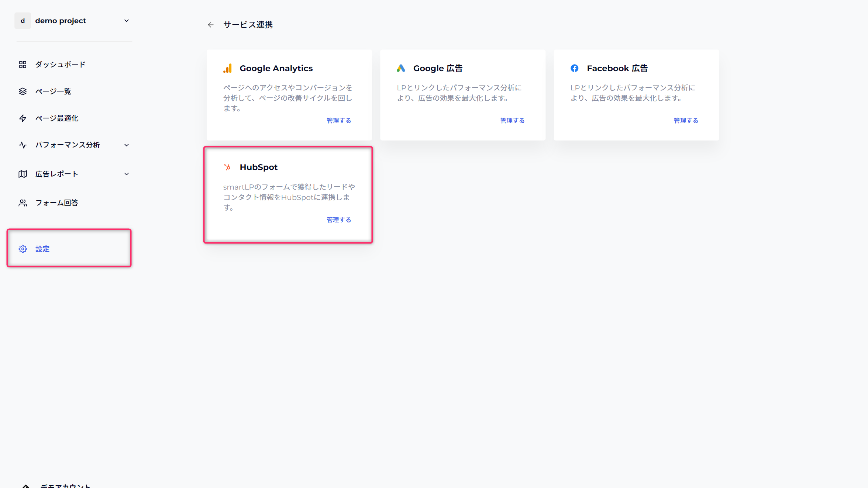Viewport: 868px width, 488px height.
Task: Click the demo project avatar badge
Action: [x=23, y=21]
